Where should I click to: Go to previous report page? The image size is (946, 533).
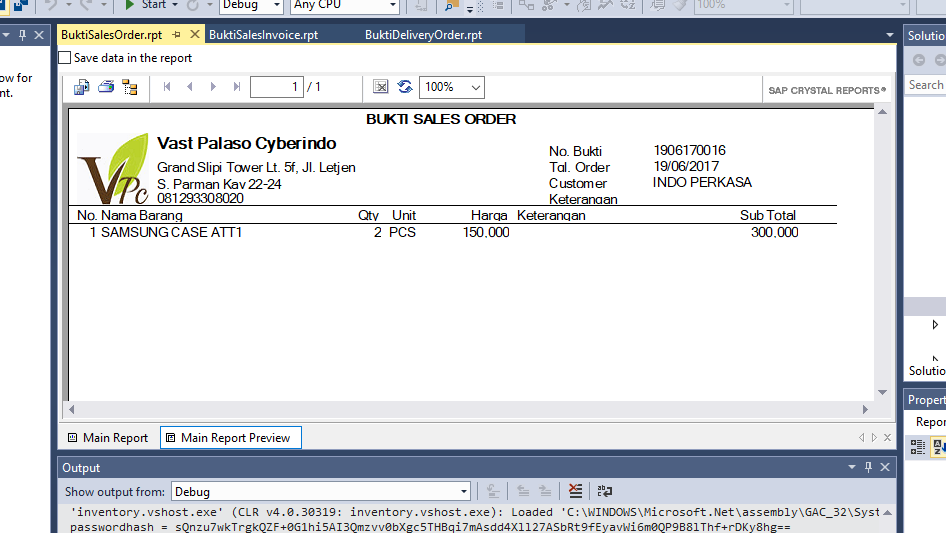click(x=189, y=87)
